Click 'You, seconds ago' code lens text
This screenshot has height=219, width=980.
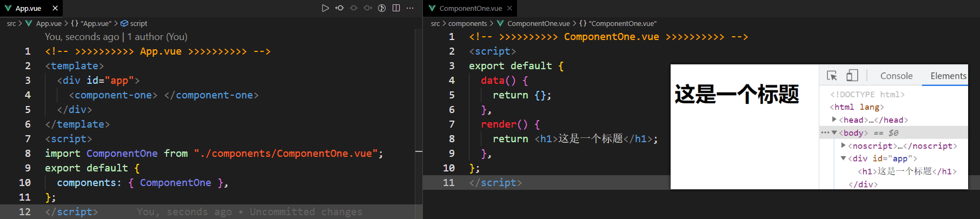82,37
